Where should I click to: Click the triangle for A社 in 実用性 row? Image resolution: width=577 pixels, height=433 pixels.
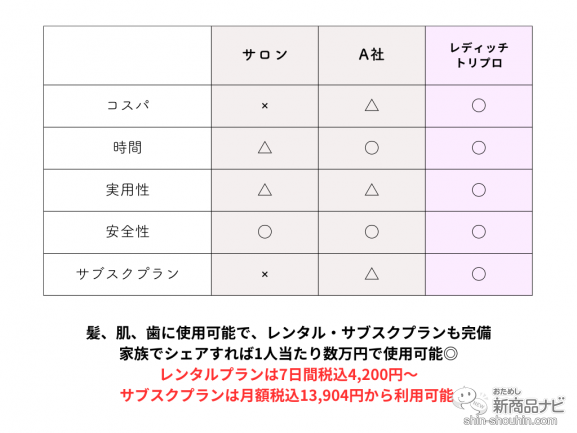tap(372, 190)
